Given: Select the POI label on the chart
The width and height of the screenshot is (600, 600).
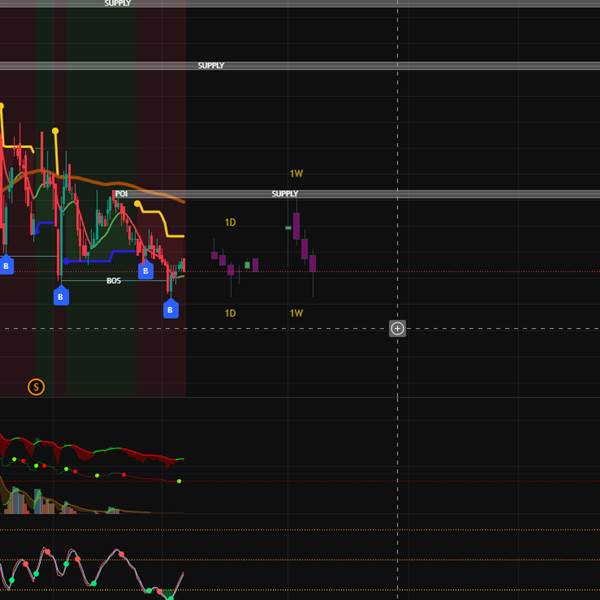Looking at the screenshot, I should [121, 194].
